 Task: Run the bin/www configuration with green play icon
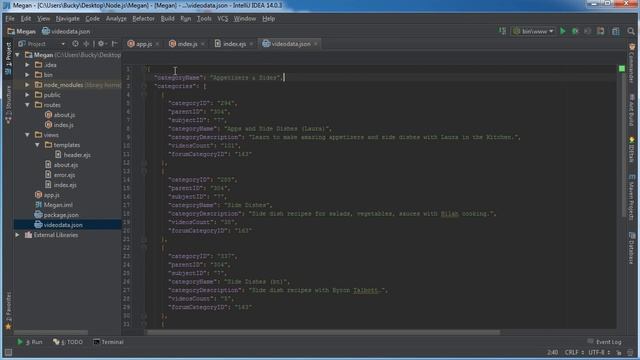(563, 31)
